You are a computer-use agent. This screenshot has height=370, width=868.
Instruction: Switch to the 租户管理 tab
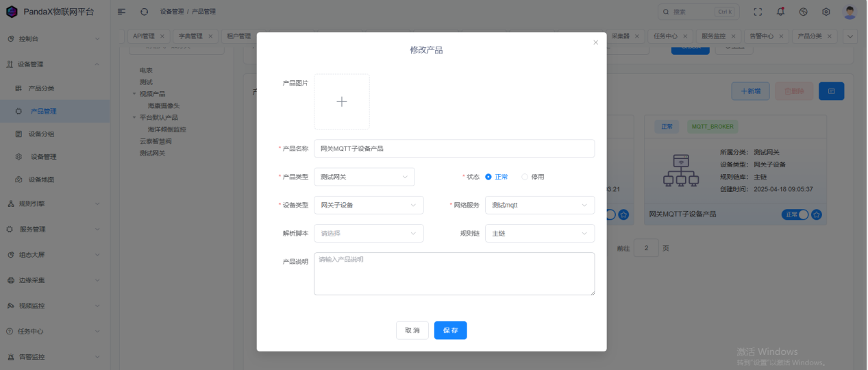(x=238, y=36)
